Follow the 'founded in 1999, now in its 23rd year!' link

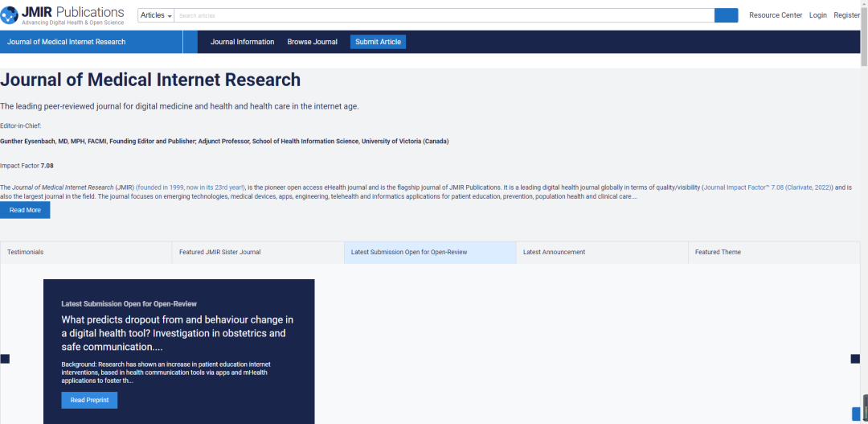click(x=190, y=188)
